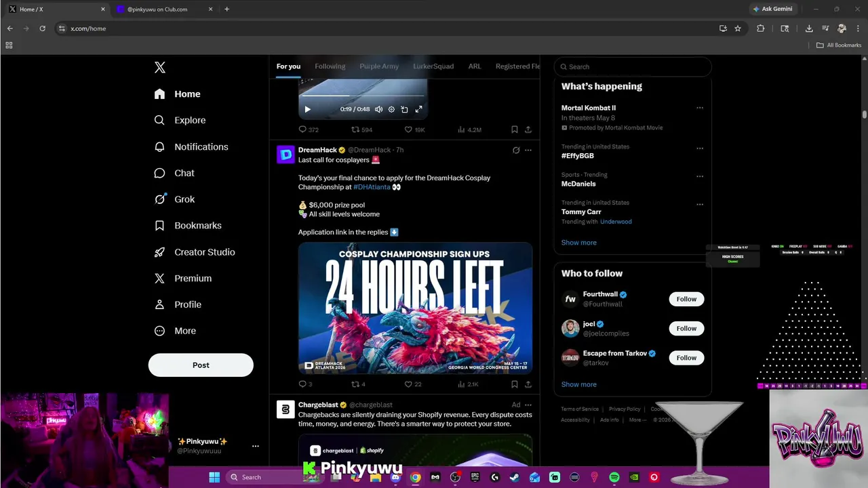Image resolution: width=868 pixels, height=488 pixels.
Task: Repost the DreamHack post
Action: tap(358, 384)
